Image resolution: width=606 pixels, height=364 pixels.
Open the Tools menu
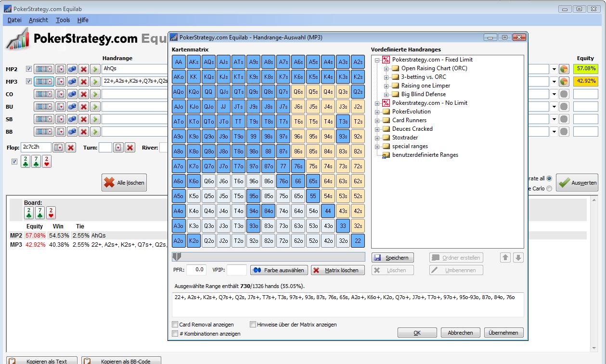point(63,20)
